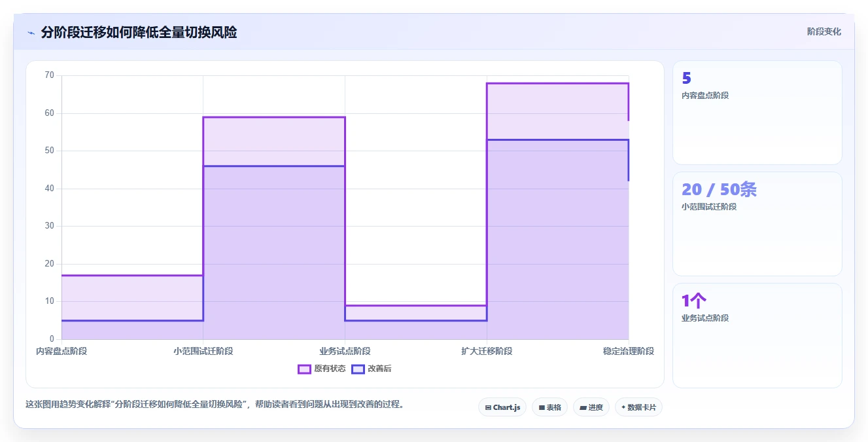Select the 业务试点阶段 card showing 1个
The width and height of the screenshot is (868, 442).
(757, 335)
